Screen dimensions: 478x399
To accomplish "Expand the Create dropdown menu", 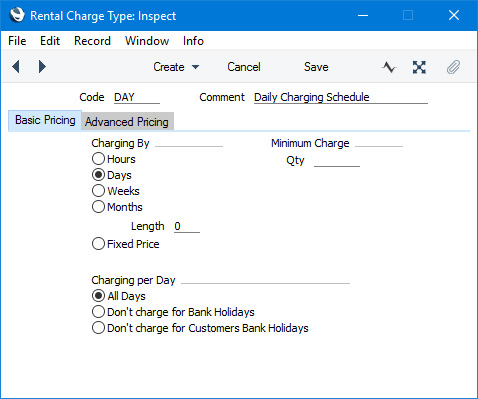I will (x=176, y=67).
